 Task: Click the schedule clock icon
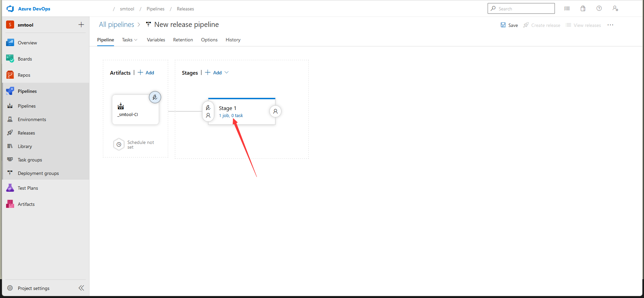[x=119, y=145]
